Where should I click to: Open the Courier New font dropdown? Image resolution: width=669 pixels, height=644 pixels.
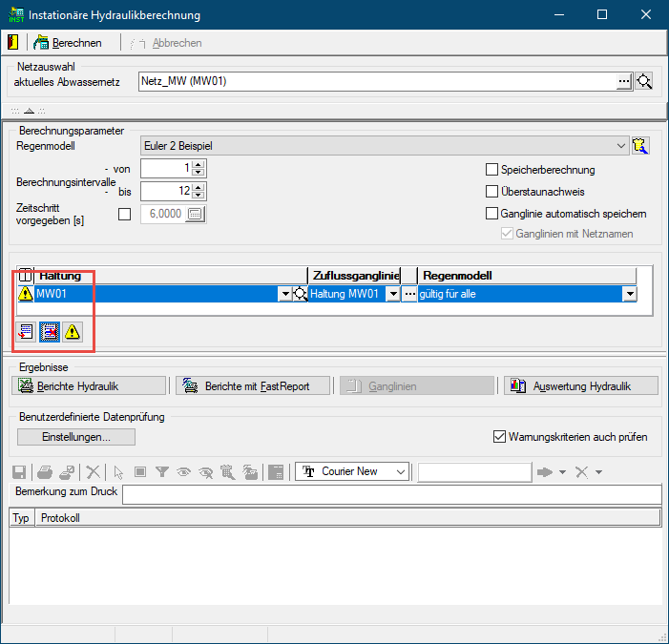(x=401, y=471)
